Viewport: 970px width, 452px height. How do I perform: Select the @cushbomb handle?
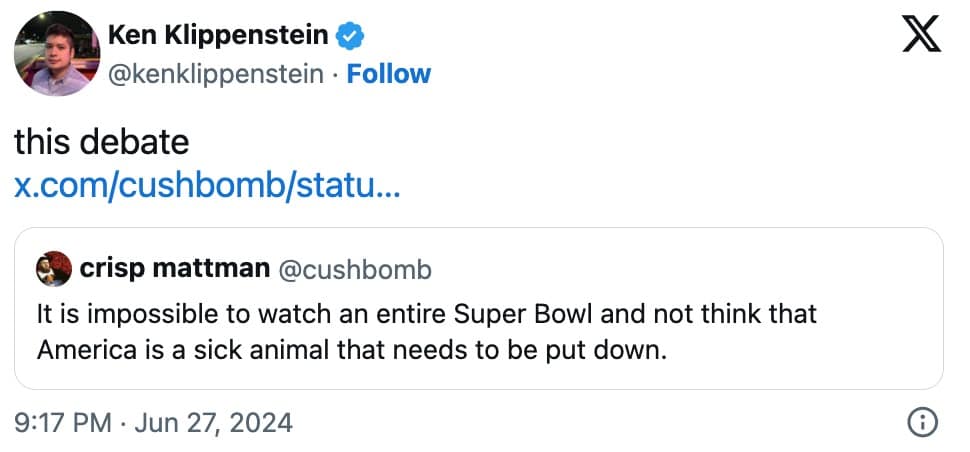pyautogui.click(x=354, y=269)
